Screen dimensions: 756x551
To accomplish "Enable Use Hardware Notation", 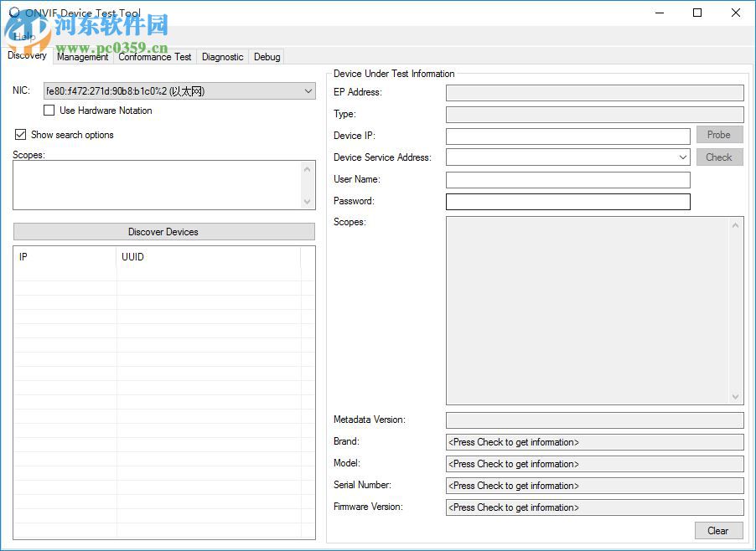I will 49,110.
